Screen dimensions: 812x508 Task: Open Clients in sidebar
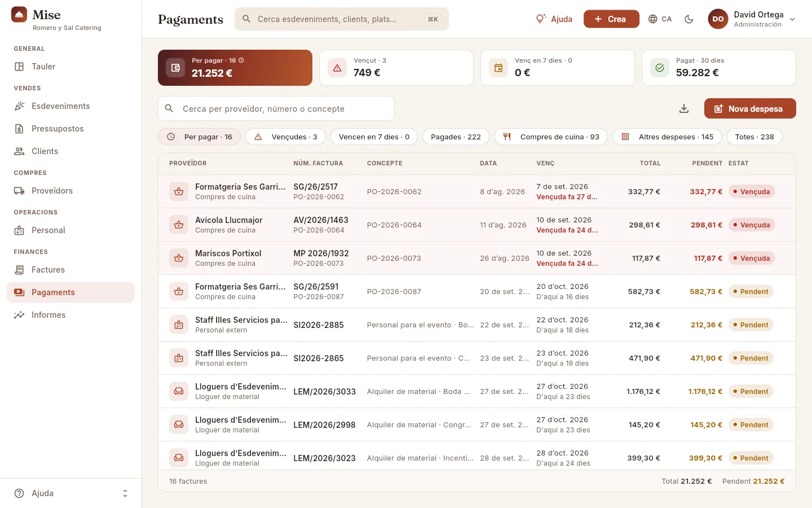coord(70,151)
